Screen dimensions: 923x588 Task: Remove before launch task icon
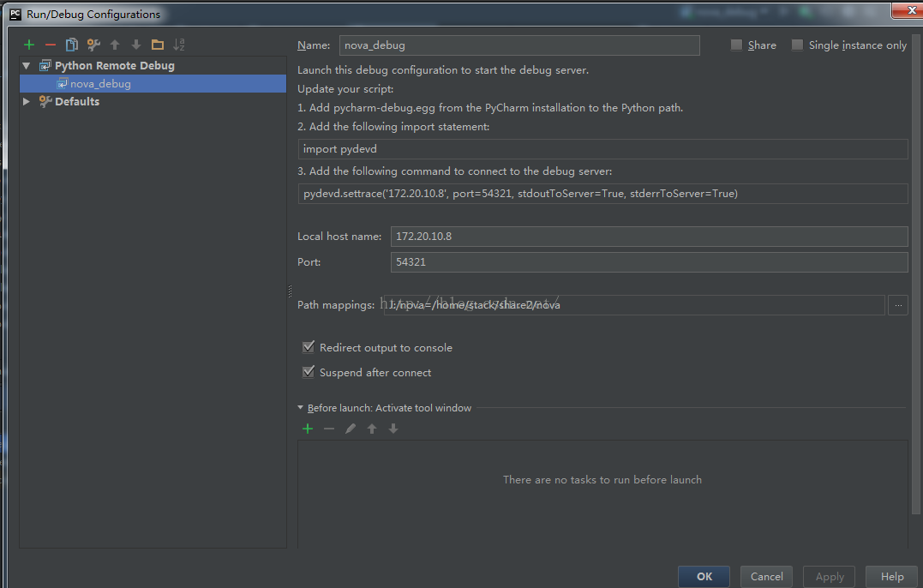pyautogui.click(x=329, y=429)
